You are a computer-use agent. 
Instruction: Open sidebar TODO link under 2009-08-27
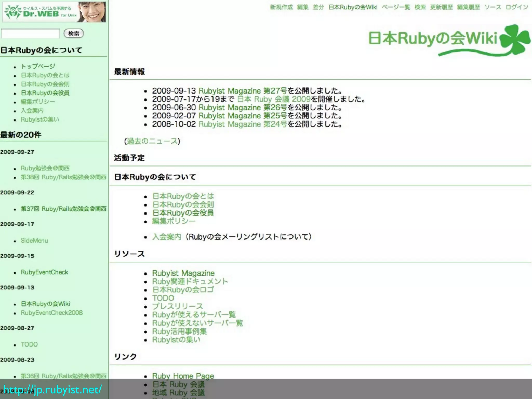coord(29,344)
